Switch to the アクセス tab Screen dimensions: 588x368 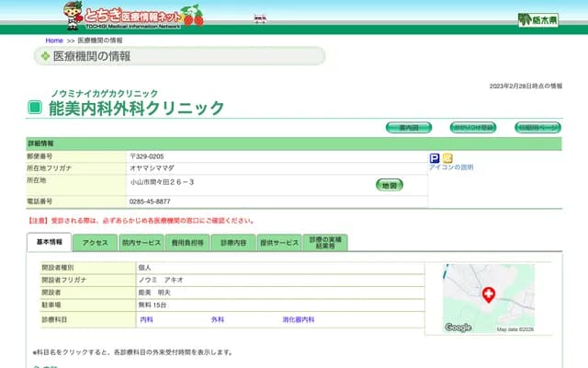95,243
